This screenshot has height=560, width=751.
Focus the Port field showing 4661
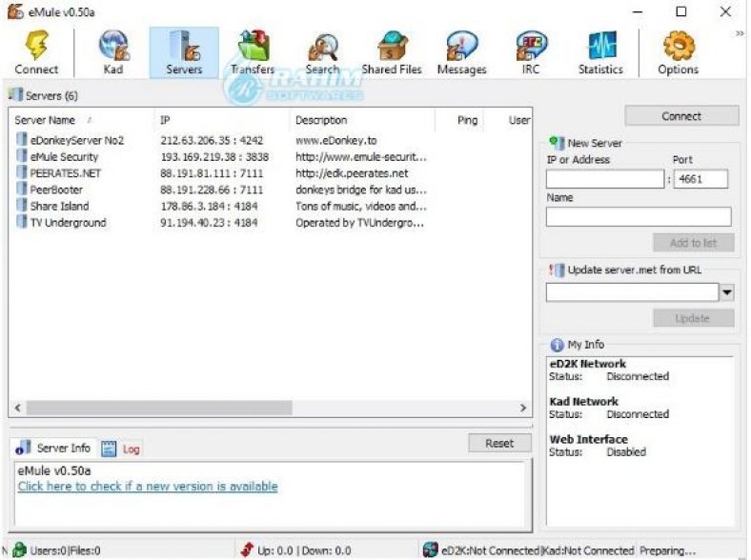click(700, 179)
